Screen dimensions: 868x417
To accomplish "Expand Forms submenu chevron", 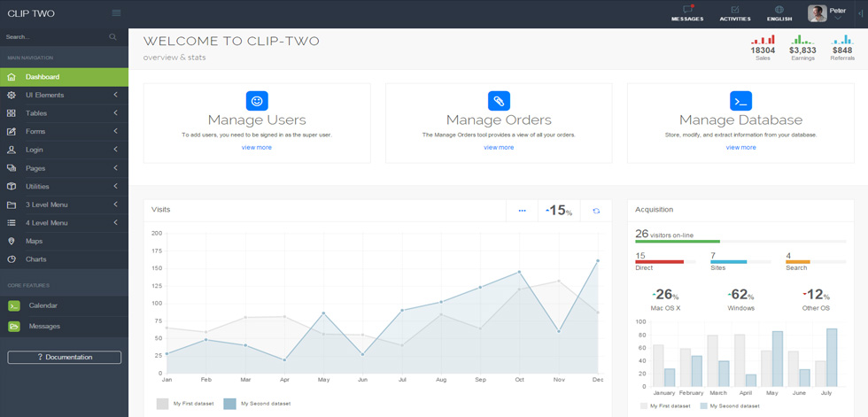I will (x=116, y=131).
